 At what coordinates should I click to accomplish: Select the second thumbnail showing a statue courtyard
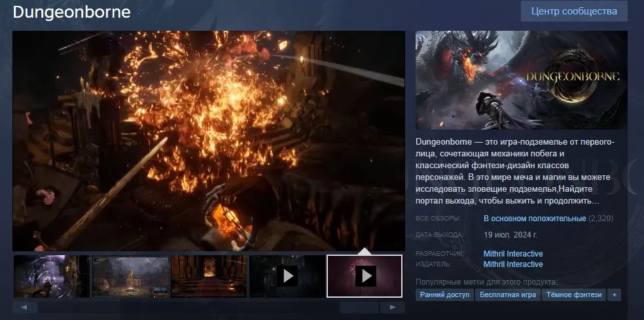pos(131,276)
